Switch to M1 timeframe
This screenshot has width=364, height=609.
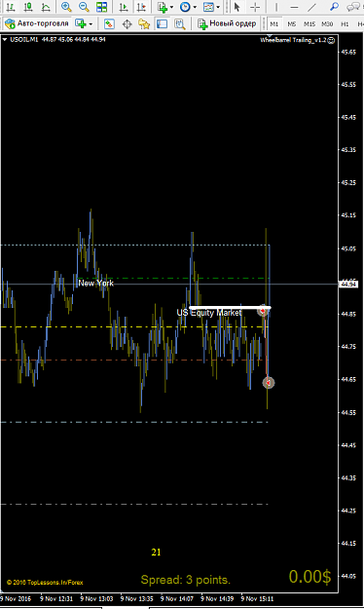coord(273,24)
